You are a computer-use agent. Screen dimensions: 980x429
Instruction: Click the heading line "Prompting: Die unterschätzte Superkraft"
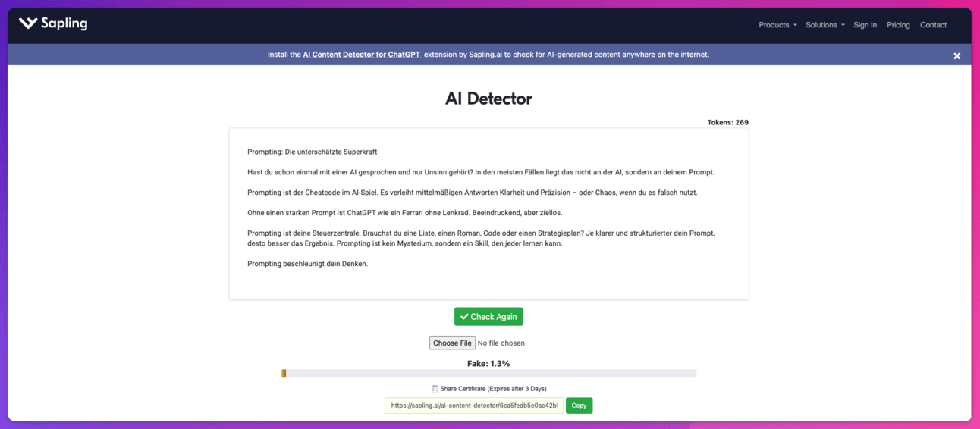(312, 152)
